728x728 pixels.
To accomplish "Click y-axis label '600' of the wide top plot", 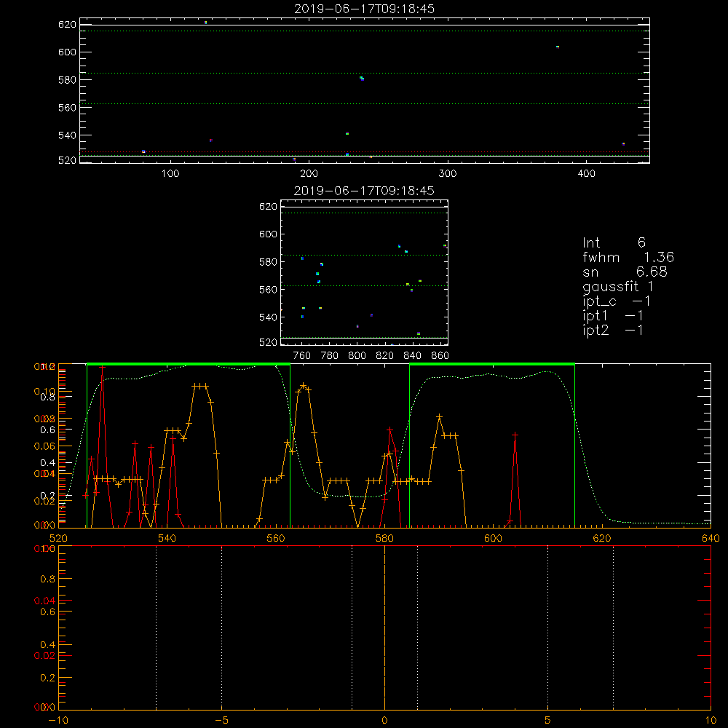I will [x=67, y=52].
